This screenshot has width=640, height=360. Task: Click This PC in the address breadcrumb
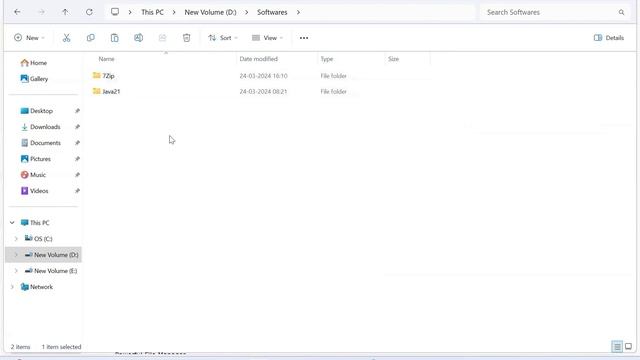tap(152, 12)
